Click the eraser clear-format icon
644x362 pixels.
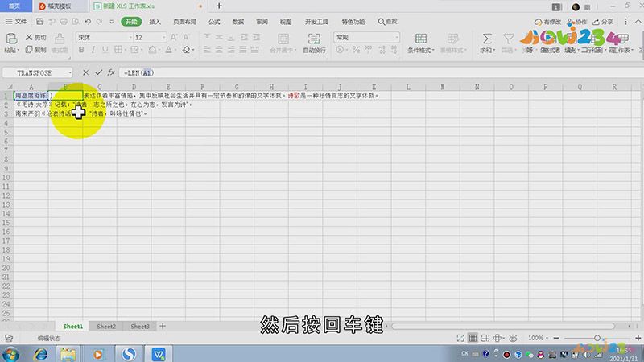[x=186, y=50]
